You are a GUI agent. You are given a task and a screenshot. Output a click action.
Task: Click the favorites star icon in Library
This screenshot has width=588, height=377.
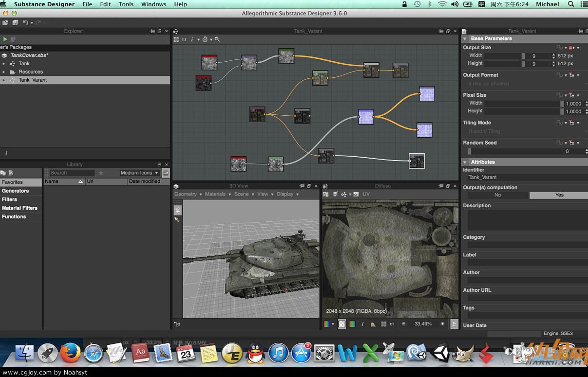coord(101,173)
